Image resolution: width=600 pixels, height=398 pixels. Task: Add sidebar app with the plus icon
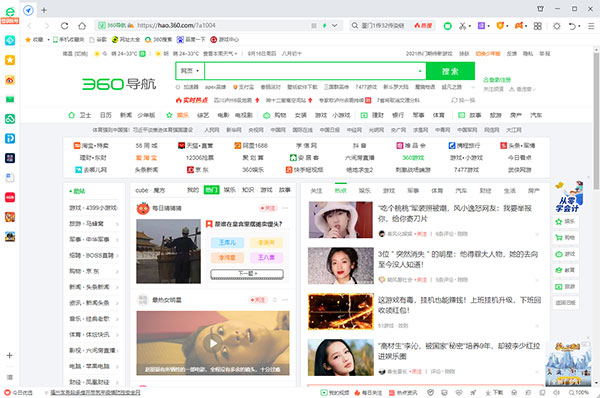click(x=10, y=355)
